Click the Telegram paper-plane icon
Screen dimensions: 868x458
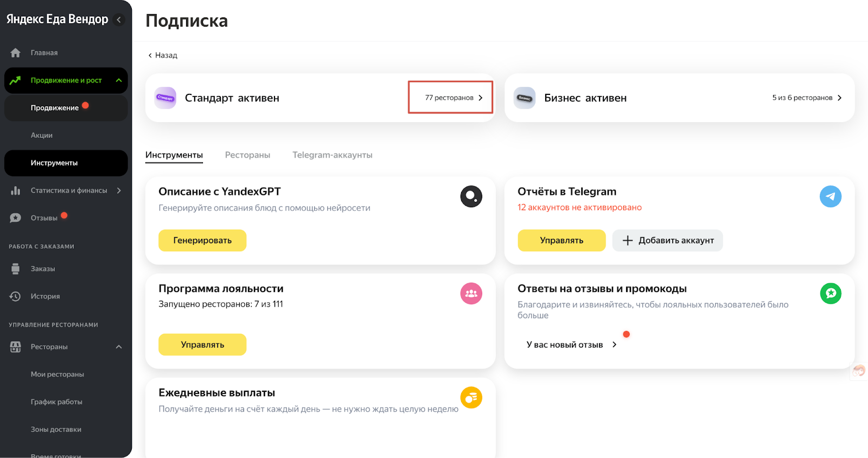tap(830, 196)
